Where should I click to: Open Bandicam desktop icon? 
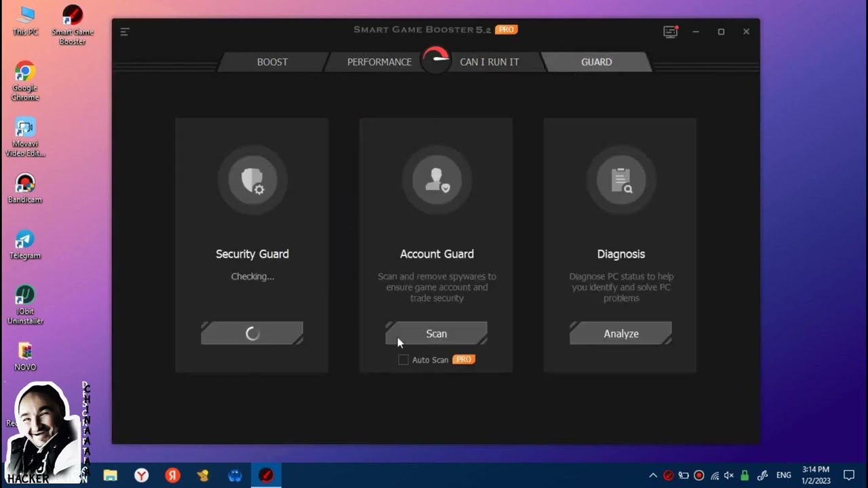pyautogui.click(x=25, y=188)
